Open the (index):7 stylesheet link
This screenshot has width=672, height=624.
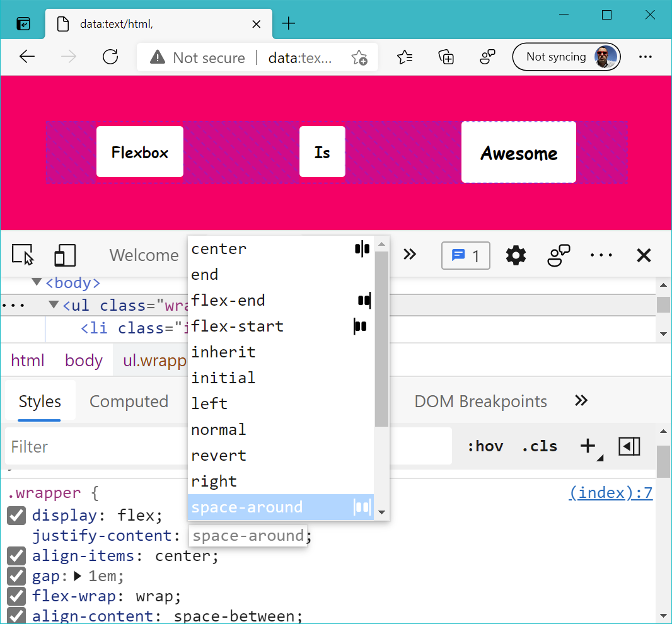click(610, 492)
